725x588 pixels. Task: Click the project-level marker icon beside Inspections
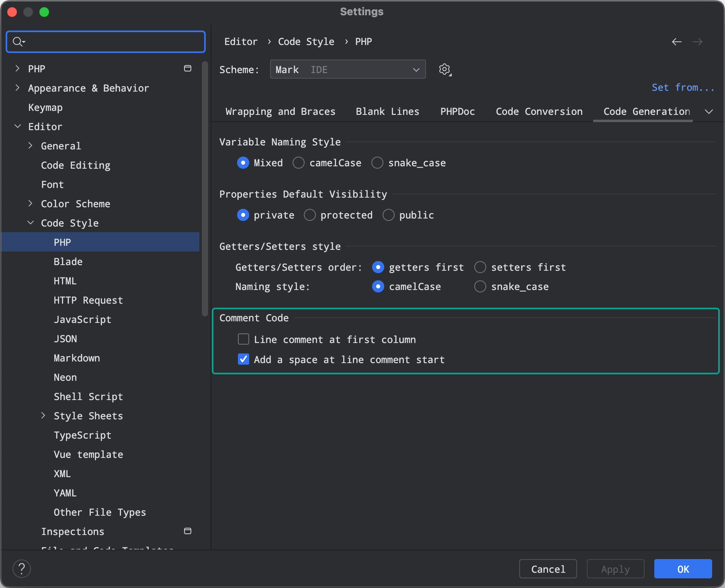pos(187,531)
